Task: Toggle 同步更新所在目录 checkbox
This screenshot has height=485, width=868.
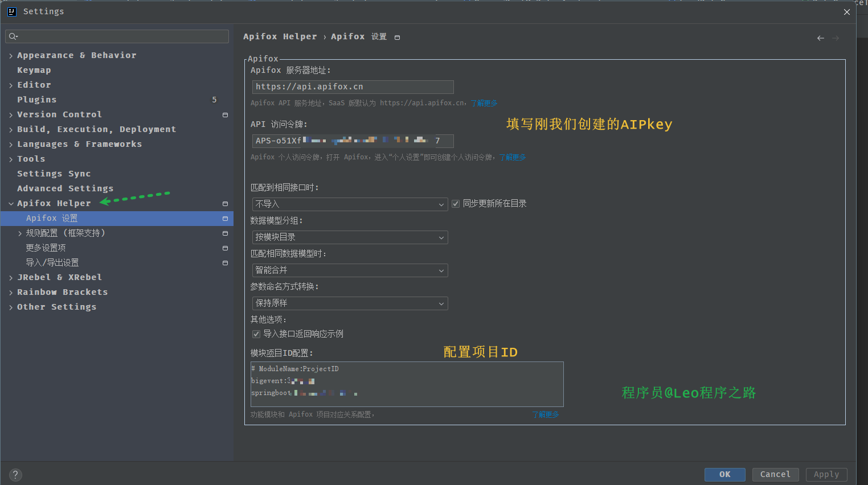Action: (456, 204)
